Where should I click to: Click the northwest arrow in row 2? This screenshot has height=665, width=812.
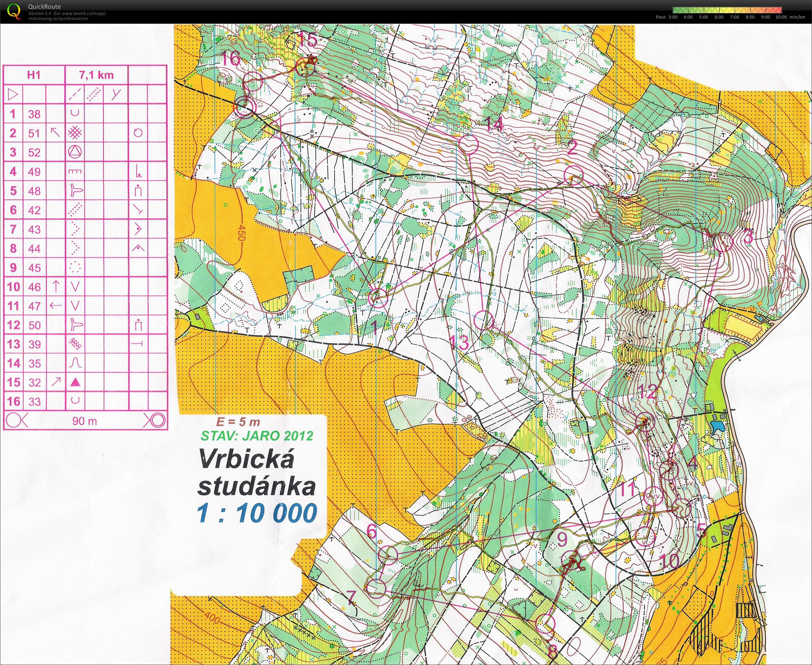click(56, 132)
